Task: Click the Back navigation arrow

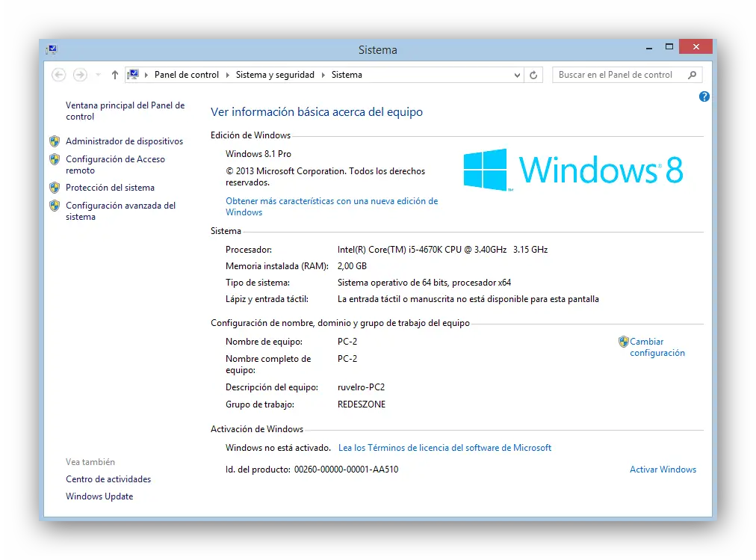Action: tap(58, 75)
